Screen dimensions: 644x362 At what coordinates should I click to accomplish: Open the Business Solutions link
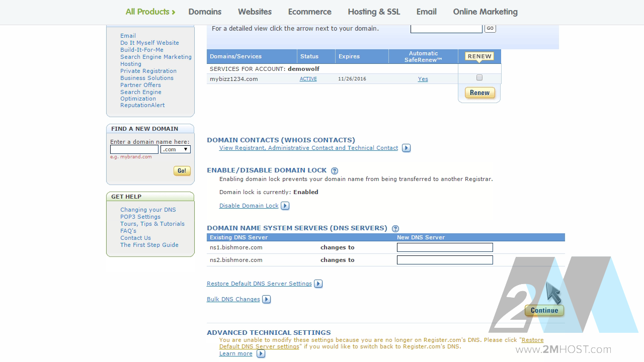147,78
